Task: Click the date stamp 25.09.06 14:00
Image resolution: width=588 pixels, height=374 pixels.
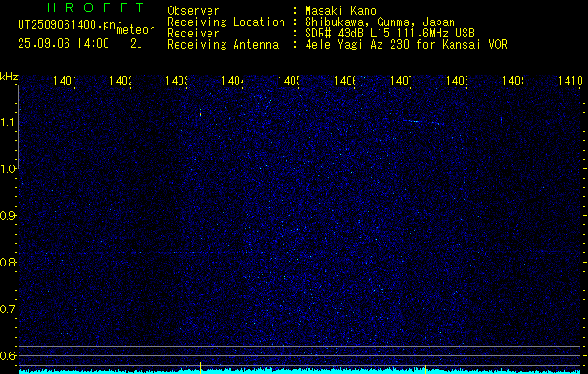Action: point(64,44)
